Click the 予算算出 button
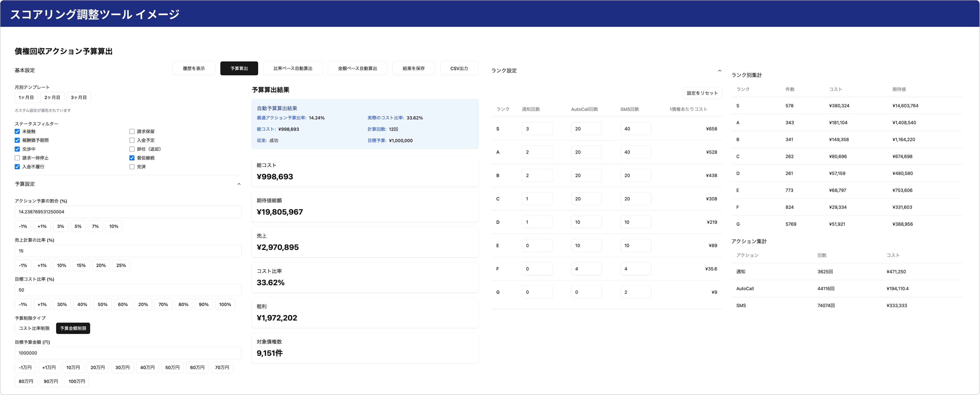Screen dimensions: 980x395 coord(239,69)
